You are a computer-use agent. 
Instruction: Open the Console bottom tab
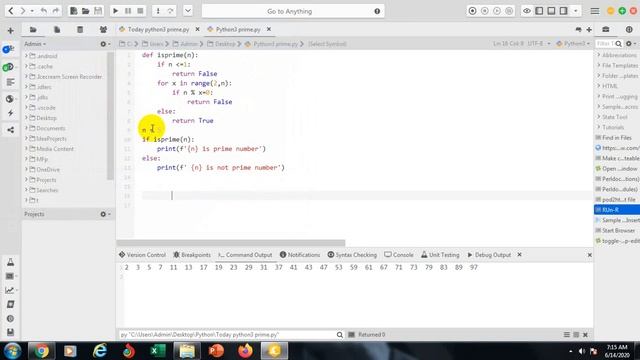tap(399, 255)
